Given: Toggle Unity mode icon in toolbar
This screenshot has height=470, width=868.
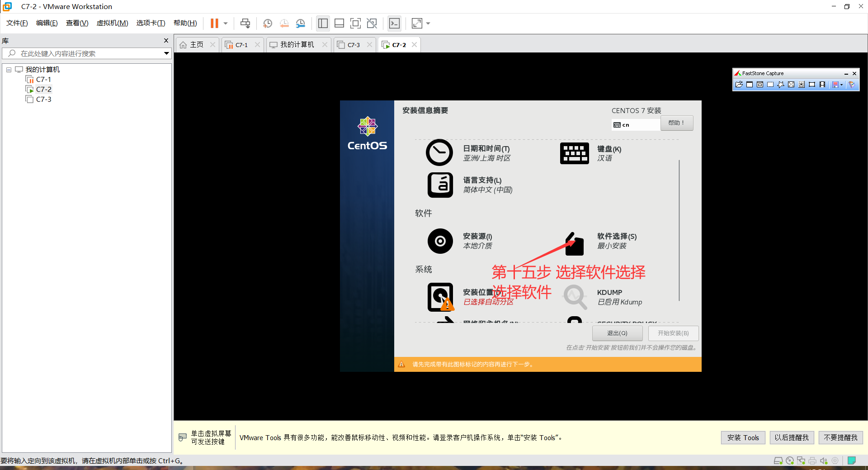Looking at the screenshot, I should click(372, 23).
